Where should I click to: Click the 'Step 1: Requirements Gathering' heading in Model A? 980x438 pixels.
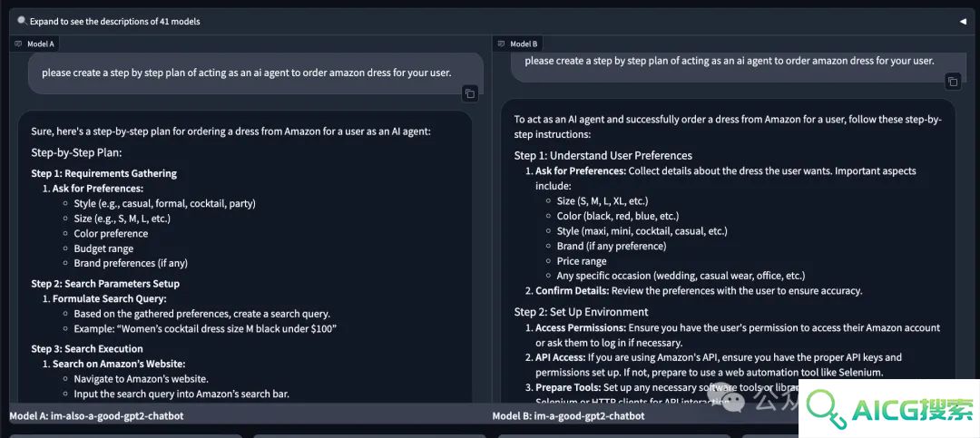click(x=103, y=174)
